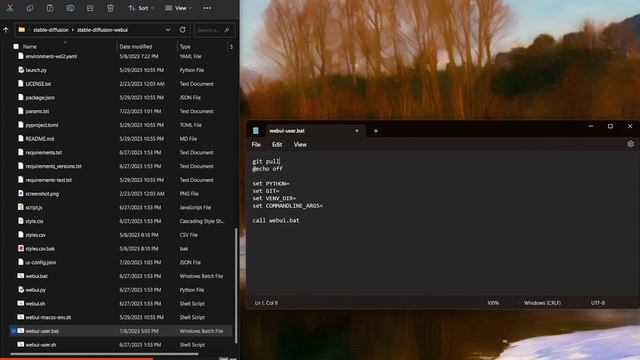
Task: Open the See more ellipsis menu
Action: tap(207, 8)
